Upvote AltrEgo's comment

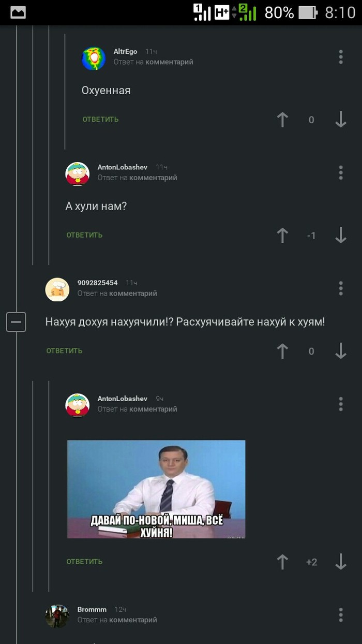(282, 120)
